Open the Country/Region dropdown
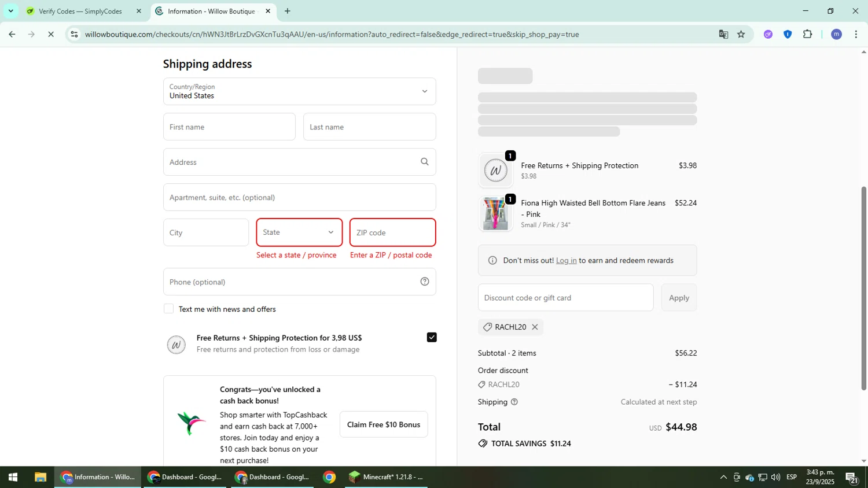868x488 pixels. tap(300, 91)
